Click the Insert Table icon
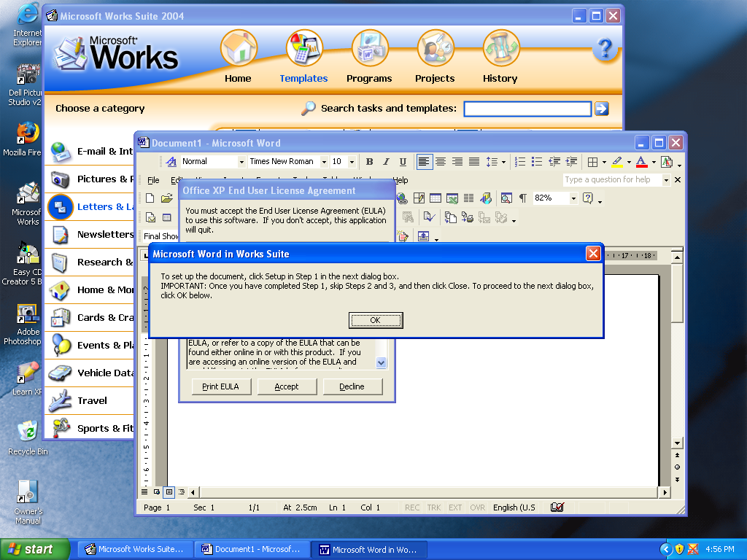The image size is (747, 560). [x=436, y=198]
